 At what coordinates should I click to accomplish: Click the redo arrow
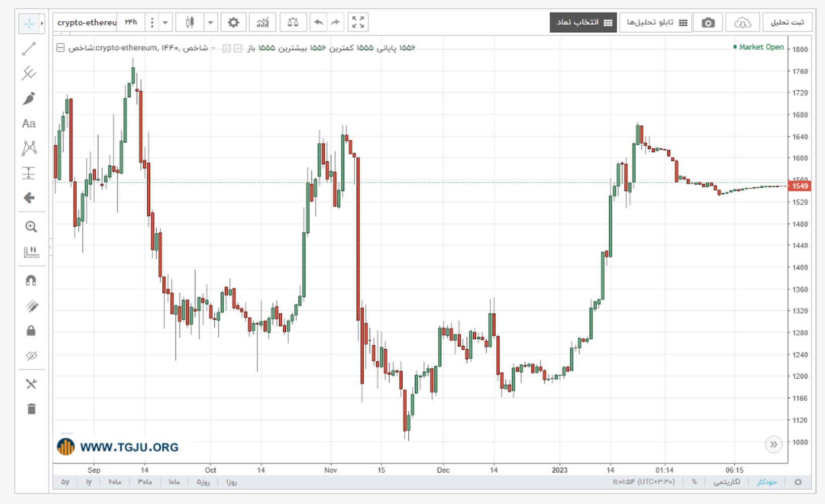click(335, 22)
